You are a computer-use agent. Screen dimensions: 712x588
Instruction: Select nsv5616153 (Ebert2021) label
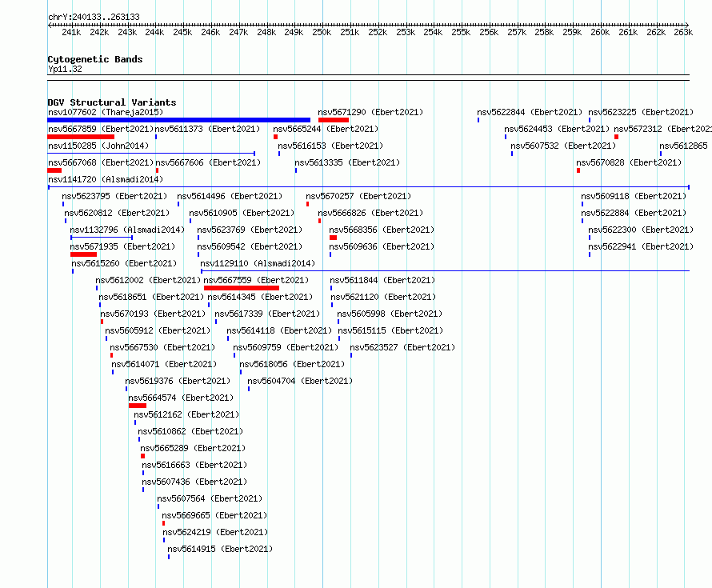click(x=330, y=146)
